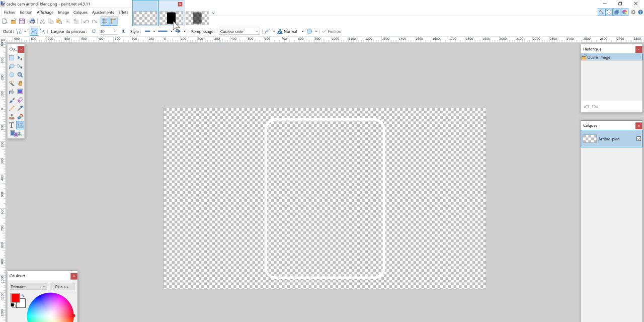Choose the Eraser tool
Image resolution: width=644 pixels, height=322 pixels.
pyautogui.click(x=20, y=100)
